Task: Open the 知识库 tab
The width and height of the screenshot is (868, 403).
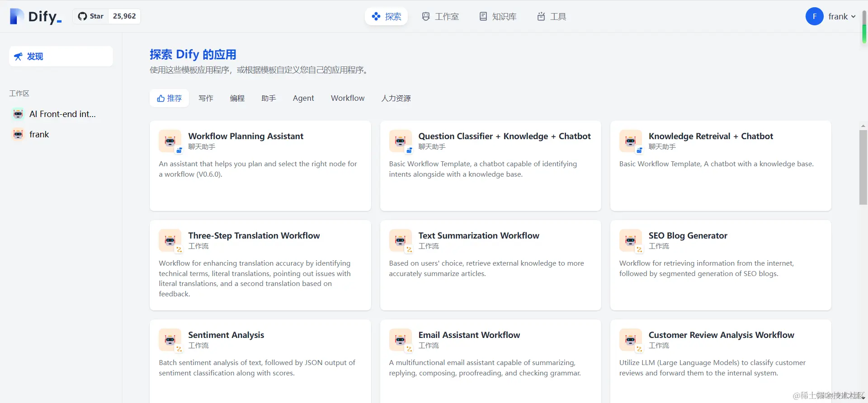Action: pyautogui.click(x=498, y=17)
